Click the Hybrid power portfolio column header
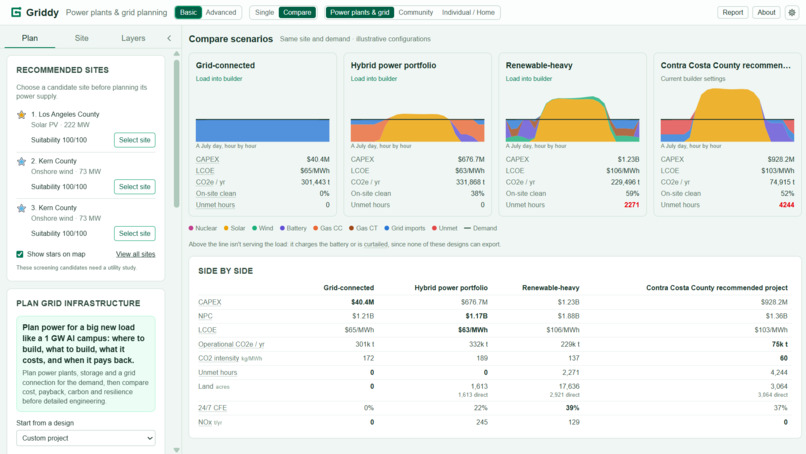Image resolution: width=806 pixels, height=454 pixels. (451, 288)
